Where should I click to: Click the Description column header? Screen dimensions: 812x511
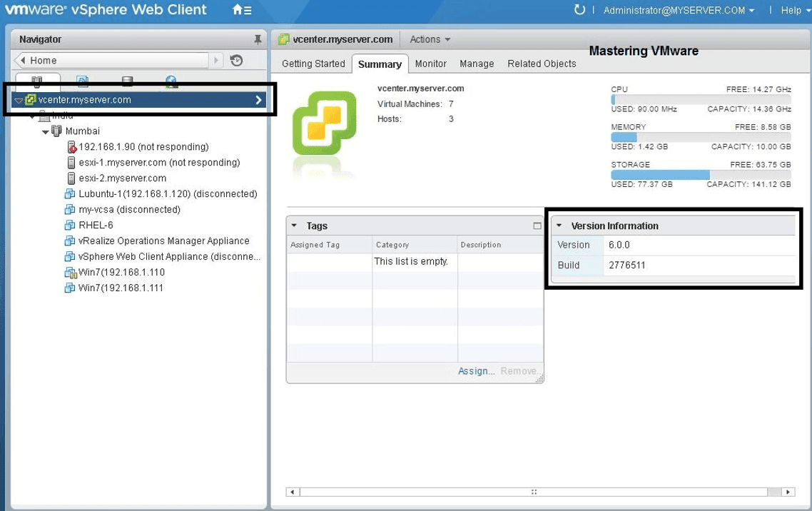pos(500,244)
